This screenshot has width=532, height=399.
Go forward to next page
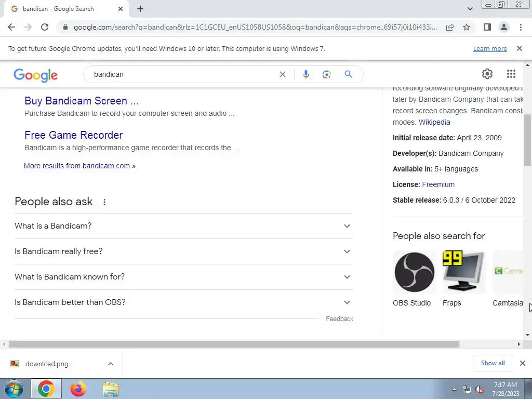[x=28, y=27]
